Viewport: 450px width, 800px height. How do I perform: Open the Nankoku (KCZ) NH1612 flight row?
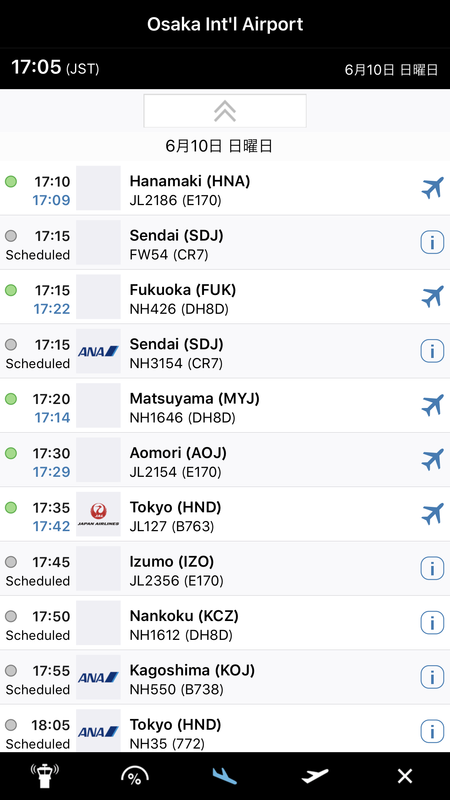pos(225,623)
